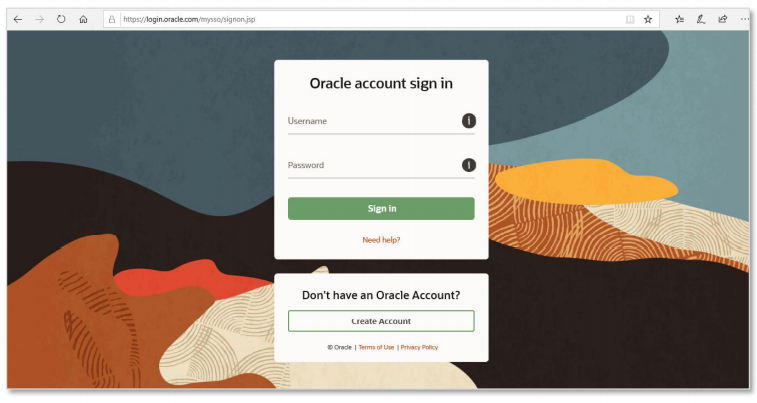Click the green Sign in button
This screenshot has height=403, width=757.
pos(381,208)
